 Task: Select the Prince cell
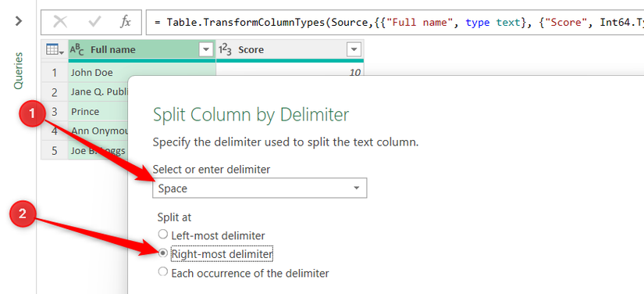coord(98,112)
